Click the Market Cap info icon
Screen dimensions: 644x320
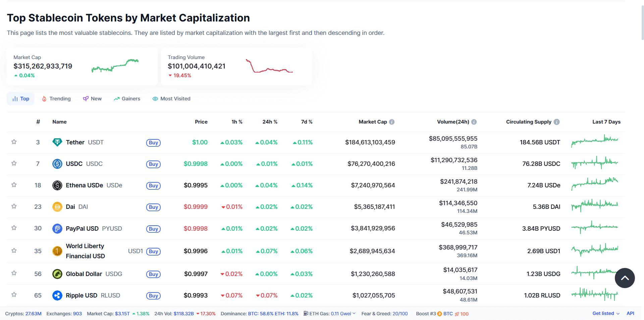coord(392,122)
